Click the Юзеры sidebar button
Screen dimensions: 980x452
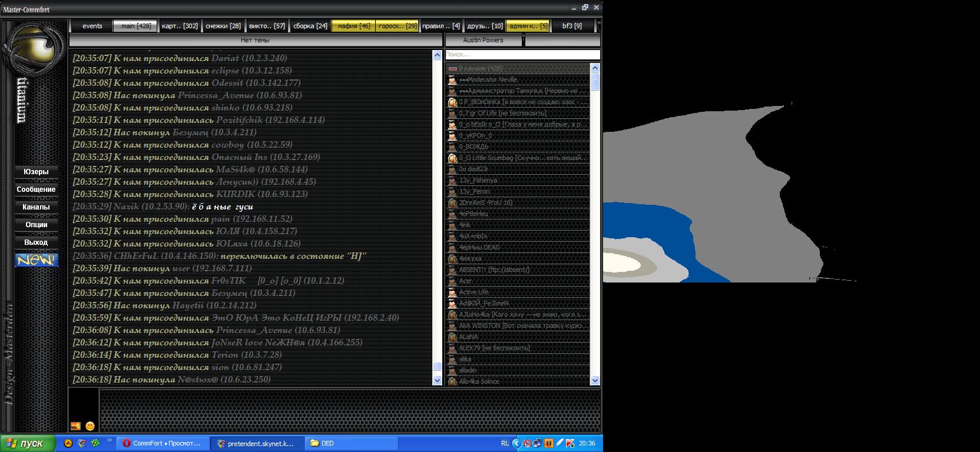(36, 172)
